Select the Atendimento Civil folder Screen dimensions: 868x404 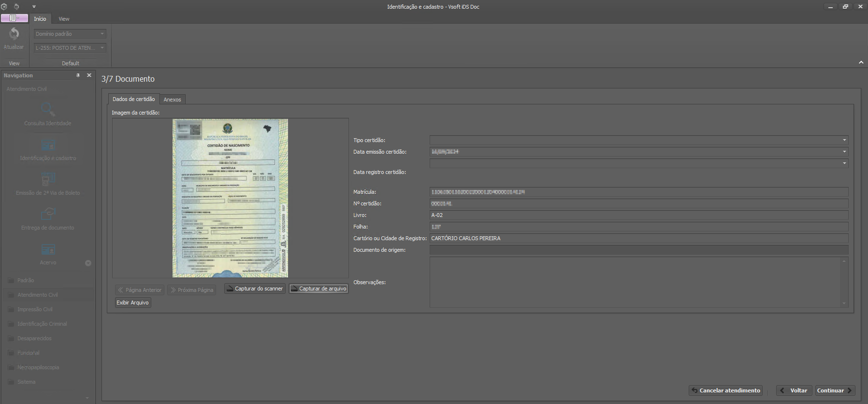(x=37, y=295)
